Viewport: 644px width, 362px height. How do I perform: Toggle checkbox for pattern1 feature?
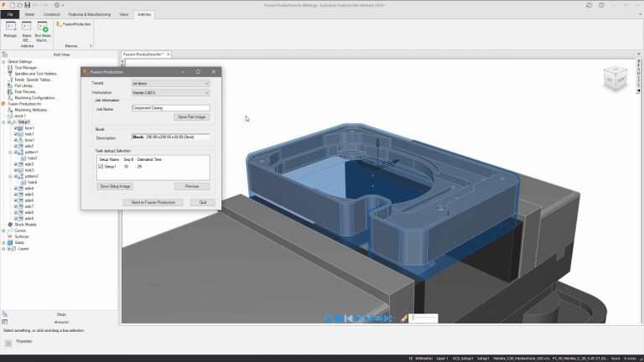tap(16, 152)
